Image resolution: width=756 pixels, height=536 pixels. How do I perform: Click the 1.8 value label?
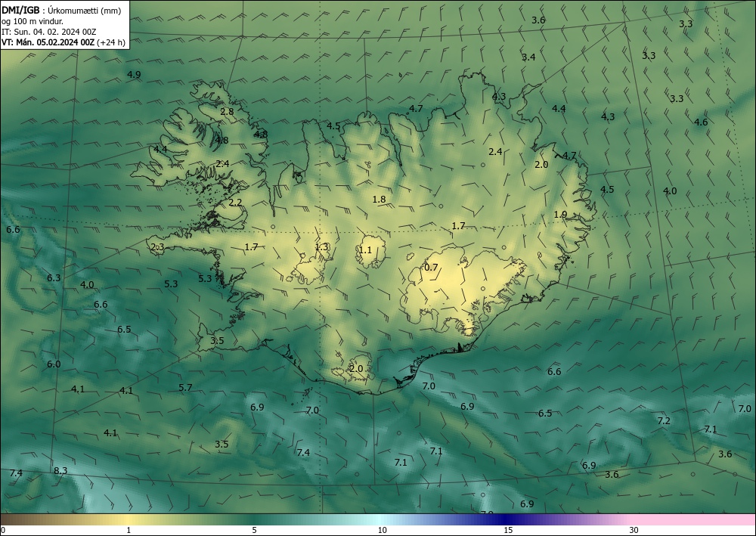click(x=379, y=199)
